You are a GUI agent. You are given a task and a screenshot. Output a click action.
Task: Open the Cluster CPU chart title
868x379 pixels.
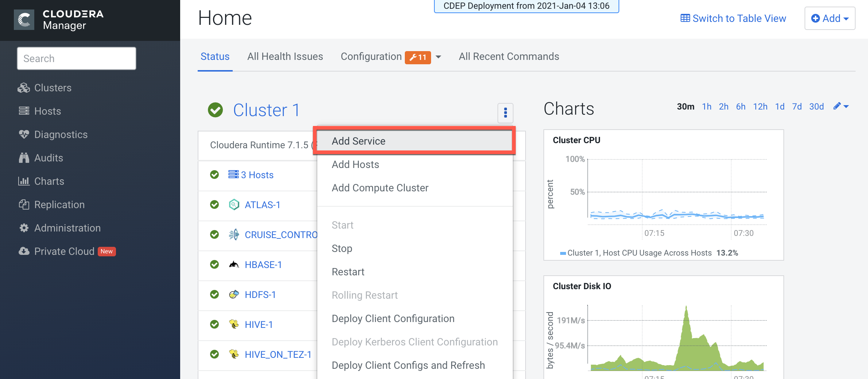click(x=577, y=140)
